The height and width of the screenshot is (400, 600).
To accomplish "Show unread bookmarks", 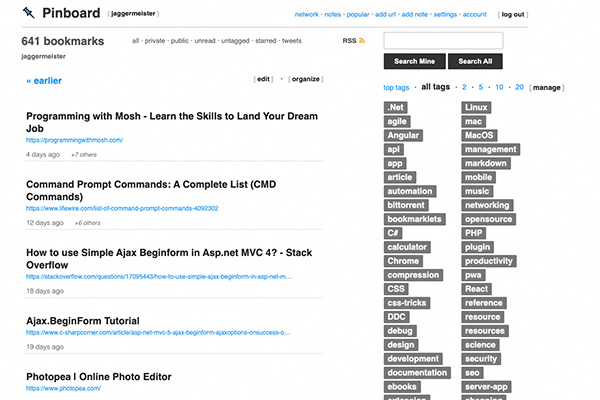I will [205, 41].
